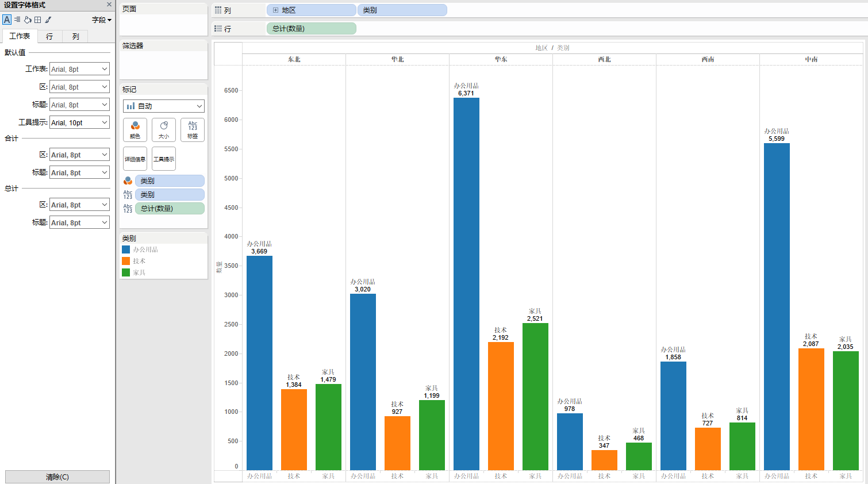
Task: Open the Alignment format icon
Action: [x=17, y=20]
